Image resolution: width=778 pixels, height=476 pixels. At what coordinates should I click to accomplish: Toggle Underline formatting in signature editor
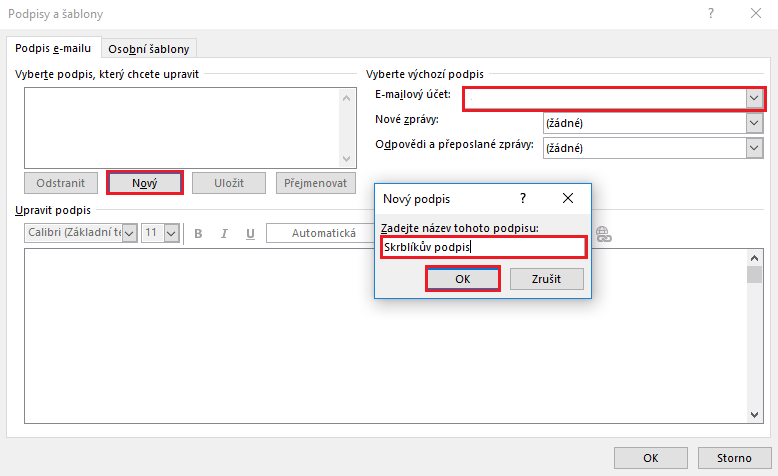251,233
